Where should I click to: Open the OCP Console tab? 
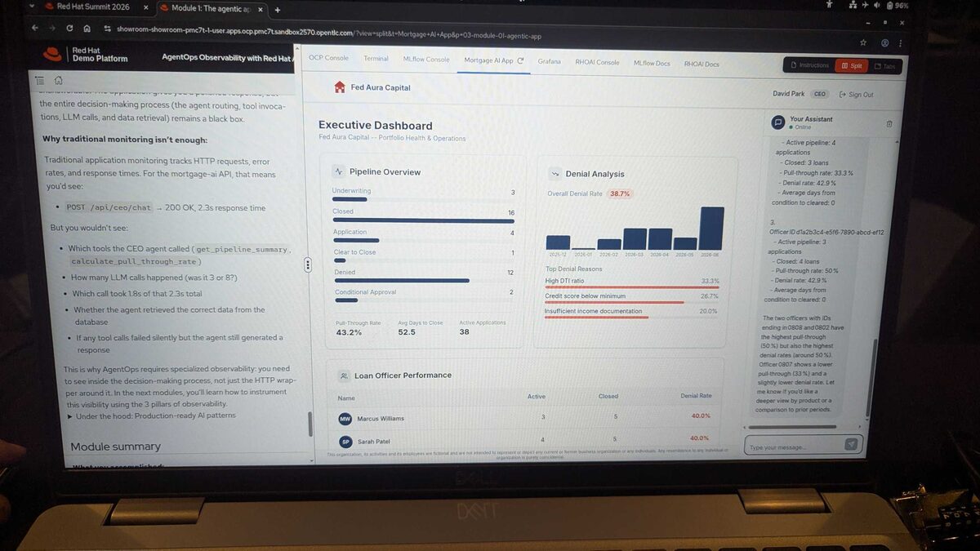click(x=328, y=58)
